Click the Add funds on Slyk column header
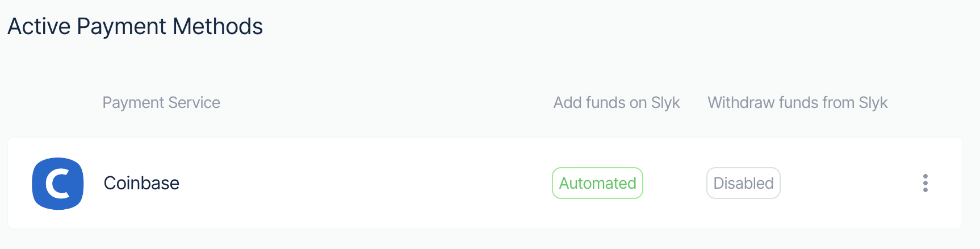 coord(617,102)
